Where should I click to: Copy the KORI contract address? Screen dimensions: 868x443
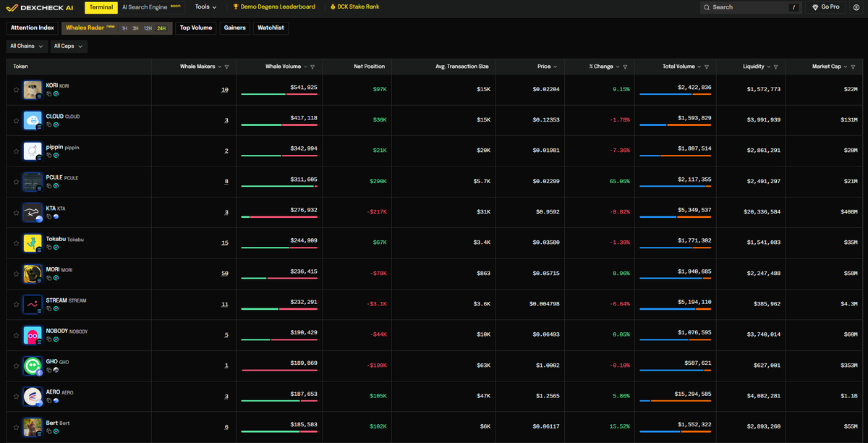tap(49, 94)
